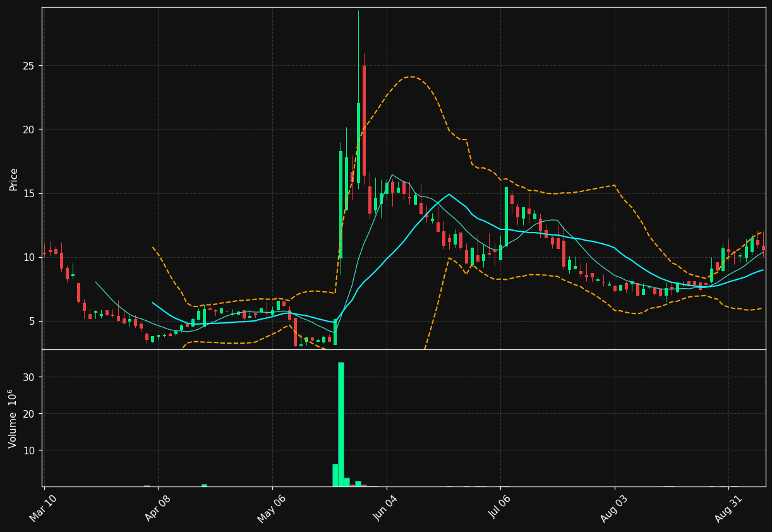Screen dimensions: 772x532
Task: Click the price axis value 20
Action: pyautogui.click(x=30, y=130)
